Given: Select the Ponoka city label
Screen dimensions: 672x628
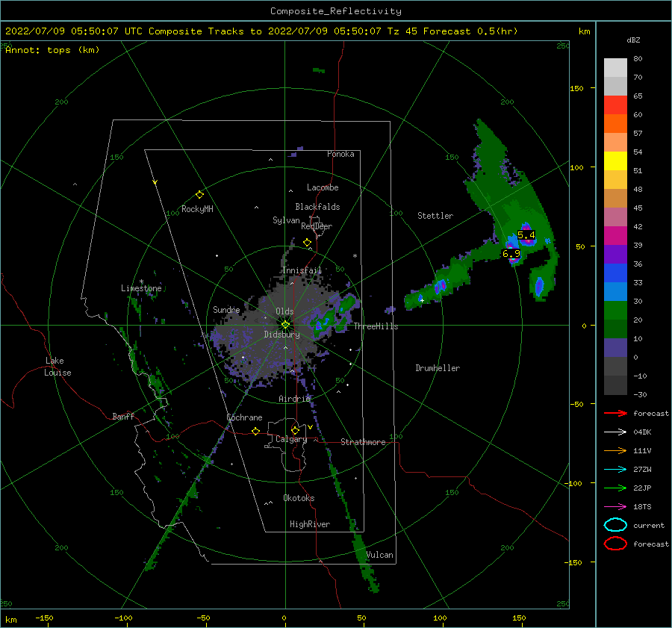Looking at the screenshot, I should click(x=340, y=154).
